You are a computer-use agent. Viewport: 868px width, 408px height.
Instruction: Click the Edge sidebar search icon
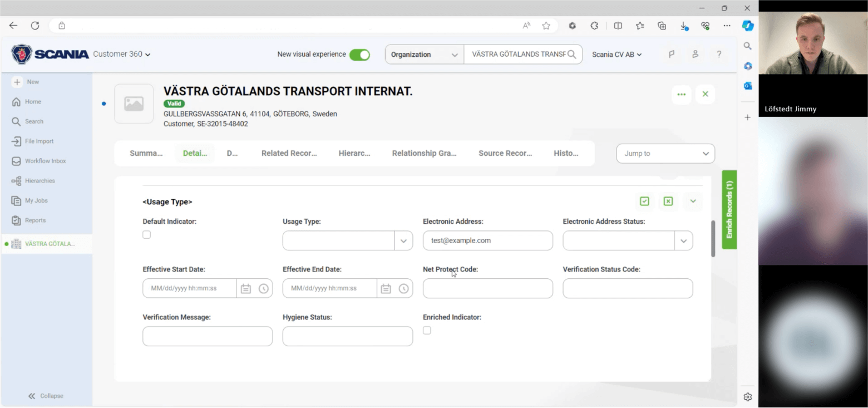pos(748,46)
